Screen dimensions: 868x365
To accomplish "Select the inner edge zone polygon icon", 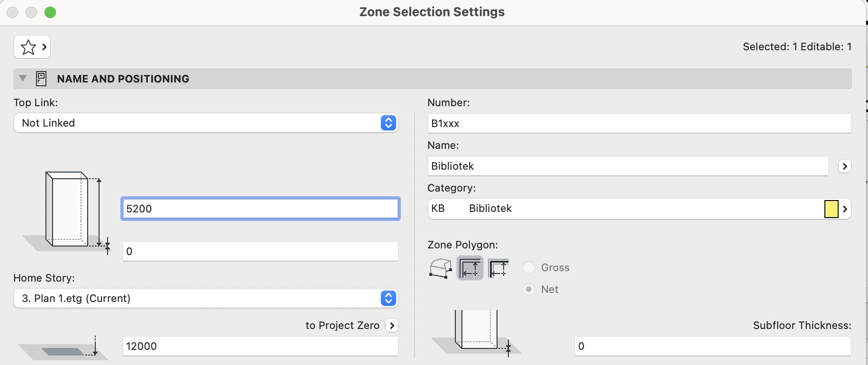I will pos(470,268).
